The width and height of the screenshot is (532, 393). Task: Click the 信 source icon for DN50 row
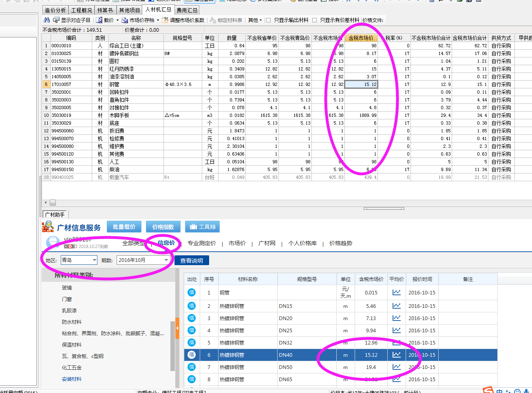point(192,367)
